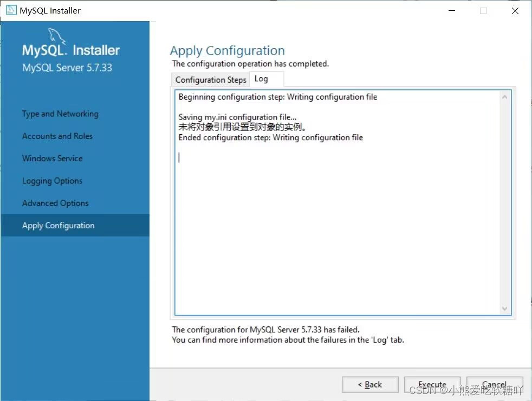Select the Apply Configuration step
532x401 pixels.
75,226
